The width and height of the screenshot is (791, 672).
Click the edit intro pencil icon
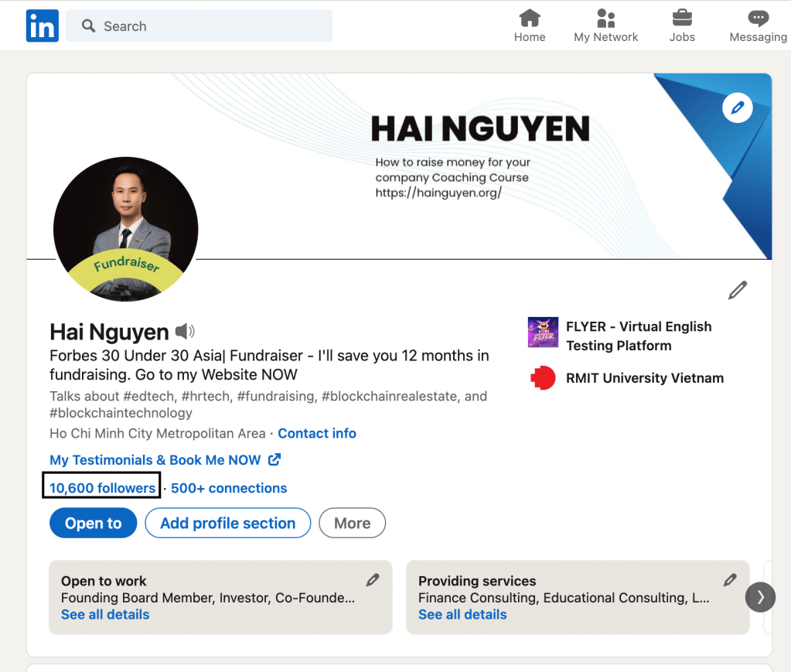pyautogui.click(x=738, y=291)
